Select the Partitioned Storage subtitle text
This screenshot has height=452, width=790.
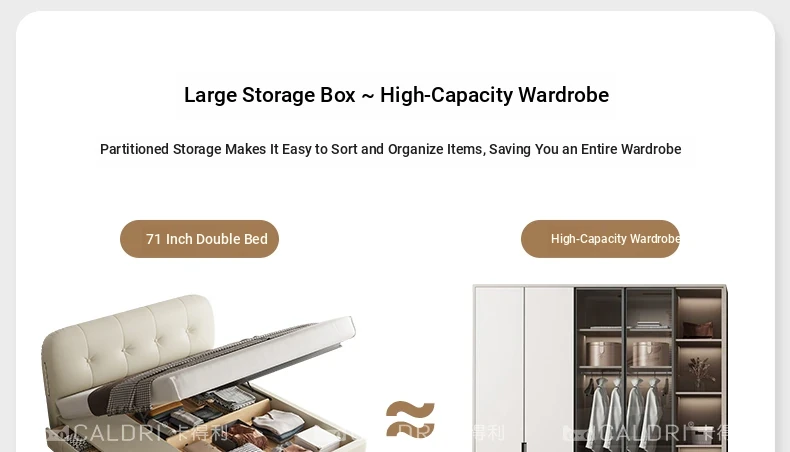(390, 149)
